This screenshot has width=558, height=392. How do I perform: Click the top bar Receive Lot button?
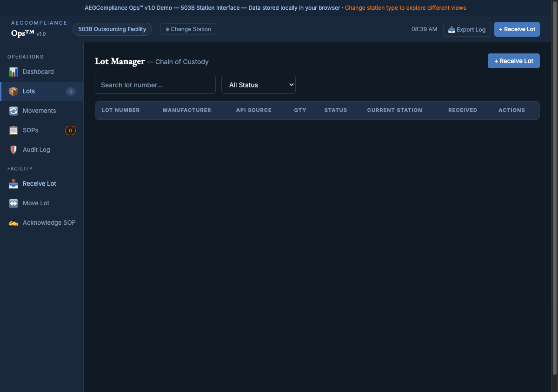(517, 29)
